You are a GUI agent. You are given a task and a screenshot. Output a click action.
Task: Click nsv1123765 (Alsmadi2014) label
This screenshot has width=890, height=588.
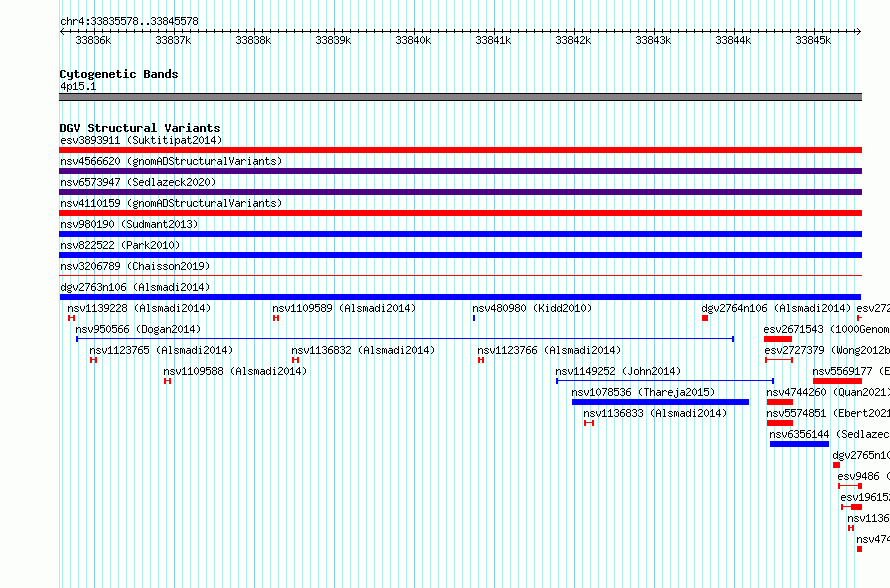pyautogui.click(x=161, y=350)
